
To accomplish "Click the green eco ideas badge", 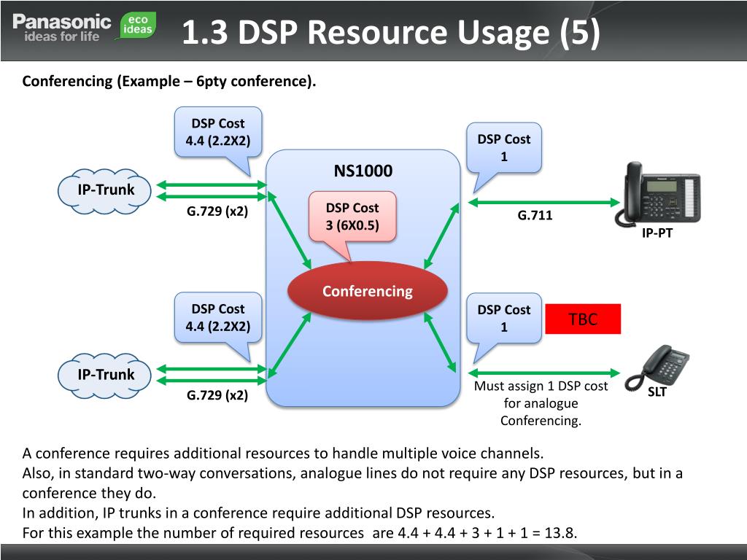I will (x=136, y=26).
